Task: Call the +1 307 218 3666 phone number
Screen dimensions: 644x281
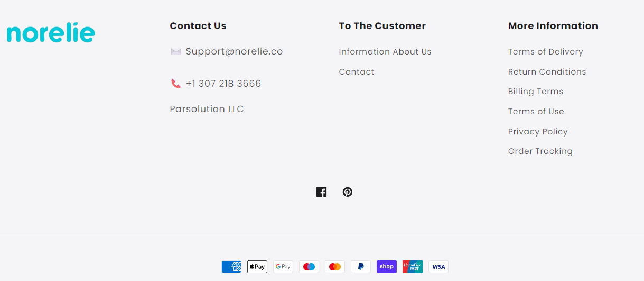Action: click(x=223, y=84)
